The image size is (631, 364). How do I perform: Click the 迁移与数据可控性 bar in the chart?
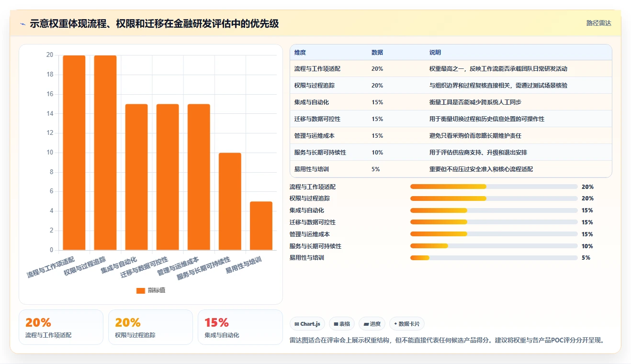click(x=168, y=177)
